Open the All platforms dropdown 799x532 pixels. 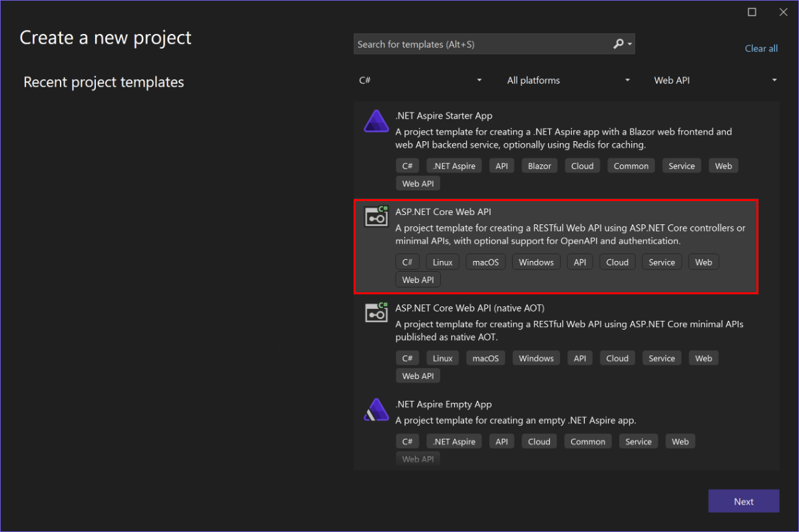pyautogui.click(x=568, y=80)
